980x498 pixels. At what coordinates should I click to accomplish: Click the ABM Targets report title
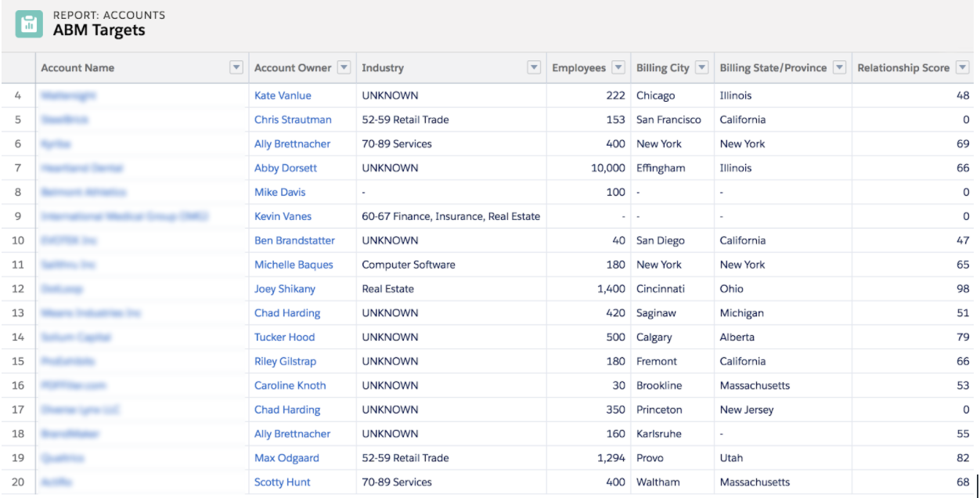pos(99,31)
